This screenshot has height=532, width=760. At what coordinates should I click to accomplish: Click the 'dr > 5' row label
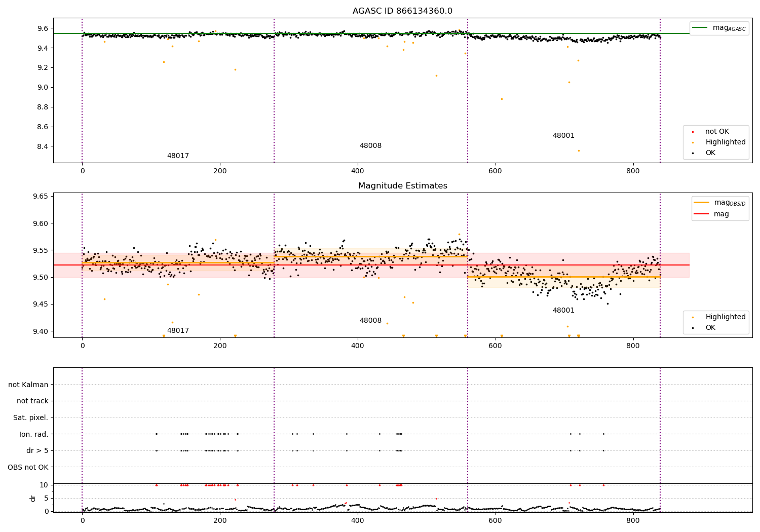click(37, 451)
